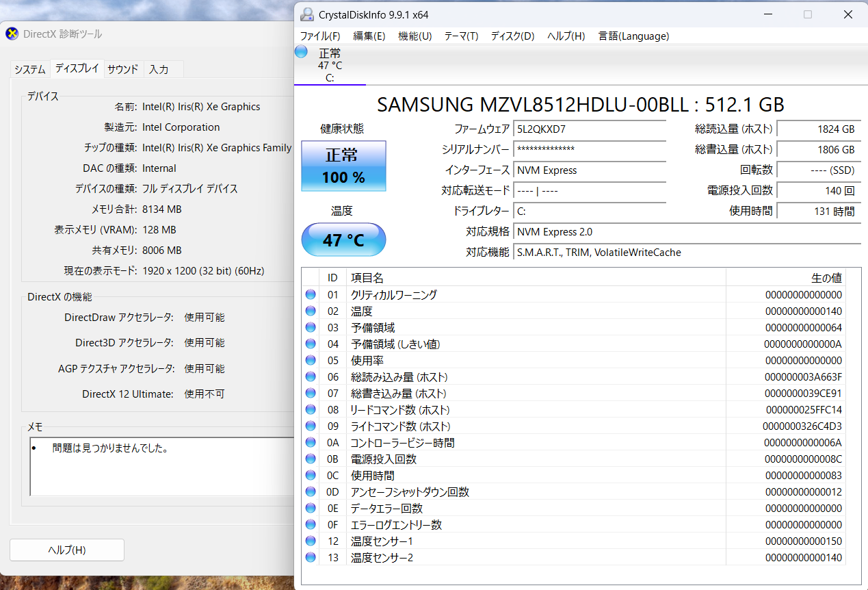868x590 pixels.
Task: Open the ディスク(D) menu
Action: coord(512,36)
